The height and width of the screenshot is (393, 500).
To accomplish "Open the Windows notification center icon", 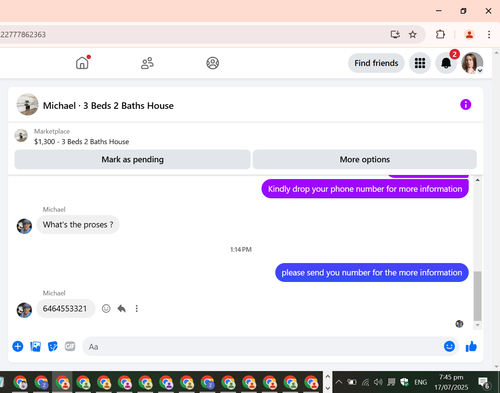I will [x=484, y=383].
